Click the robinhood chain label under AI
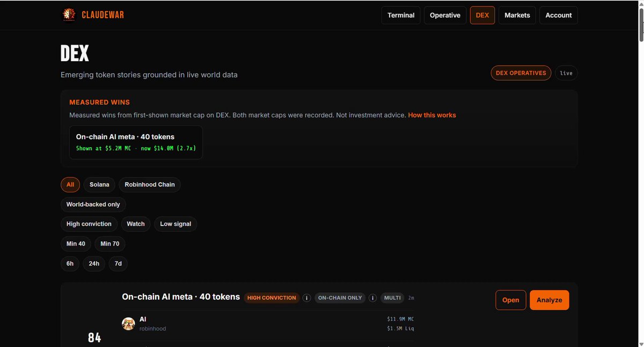The image size is (644, 347). tap(152, 328)
